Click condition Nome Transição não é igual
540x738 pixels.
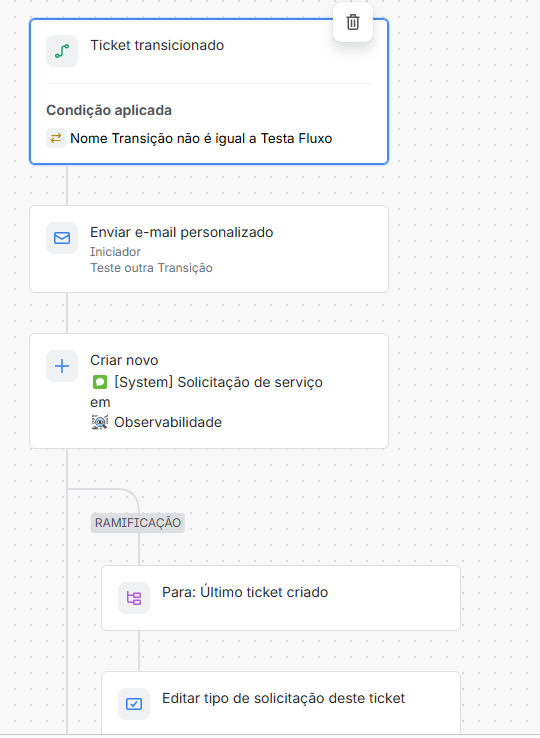201,138
